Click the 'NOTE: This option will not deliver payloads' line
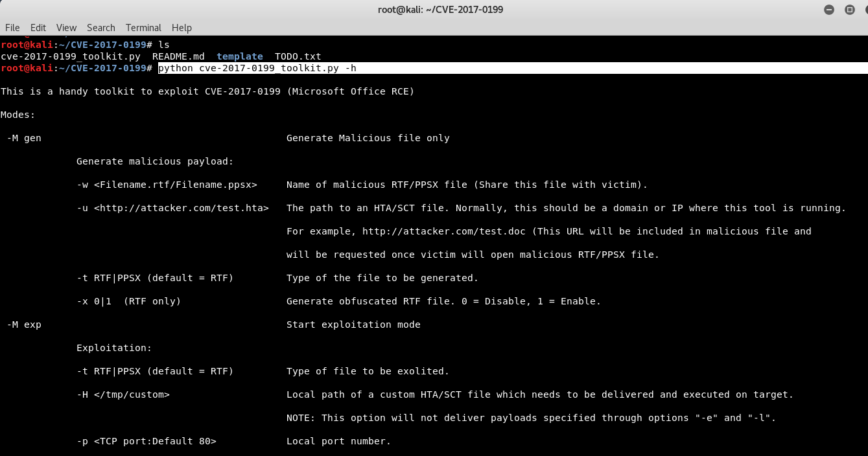 [x=532, y=418]
